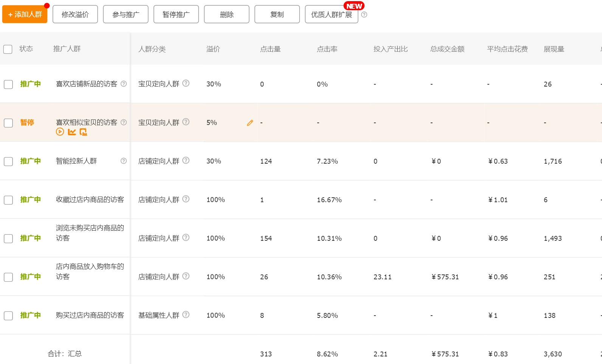Click the help icon next to 优质人群扩展
602x364 pixels.
point(364,15)
